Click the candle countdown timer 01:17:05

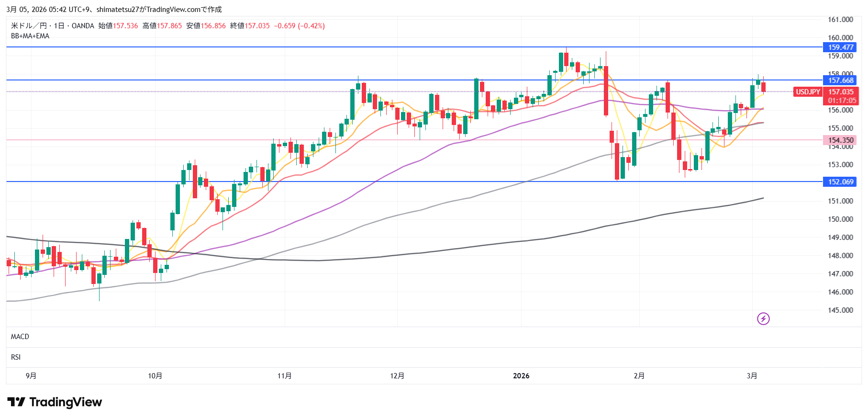point(842,101)
